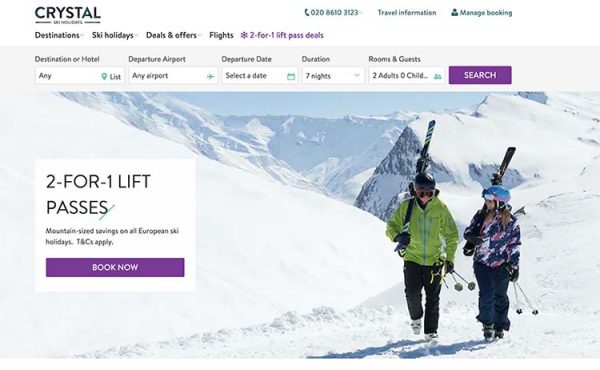Open the 7 nights Duration dropdown
The image size is (600, 370).
pyautogui.click(x=333, y=76)
